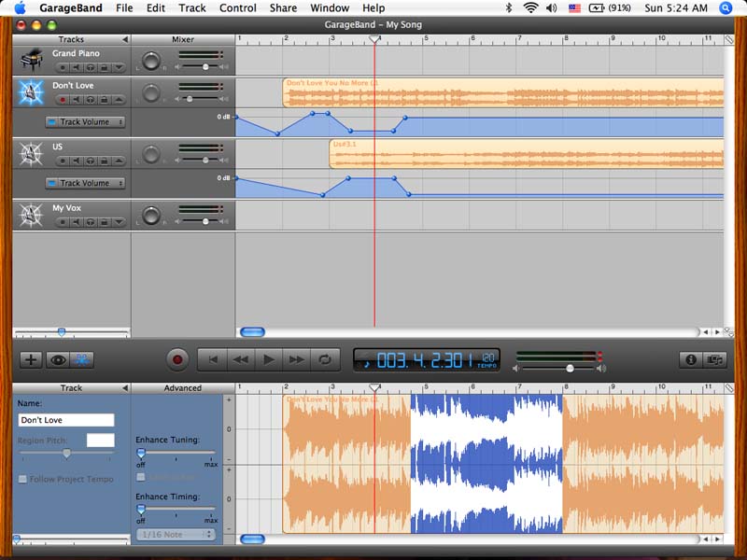The height and width of the screenshot is (560, 747).
Task: Click the Don't Love You No More audio region
Action: click(503, 92)
